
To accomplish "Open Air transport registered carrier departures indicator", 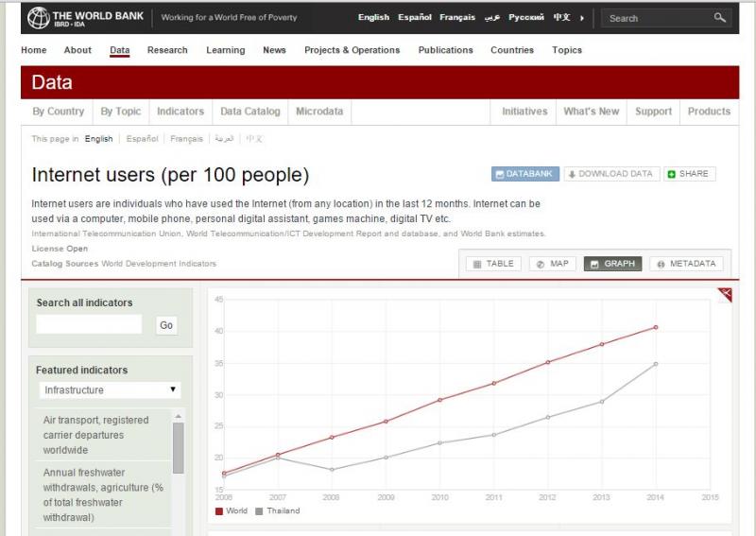I will (x=96, y=435).
